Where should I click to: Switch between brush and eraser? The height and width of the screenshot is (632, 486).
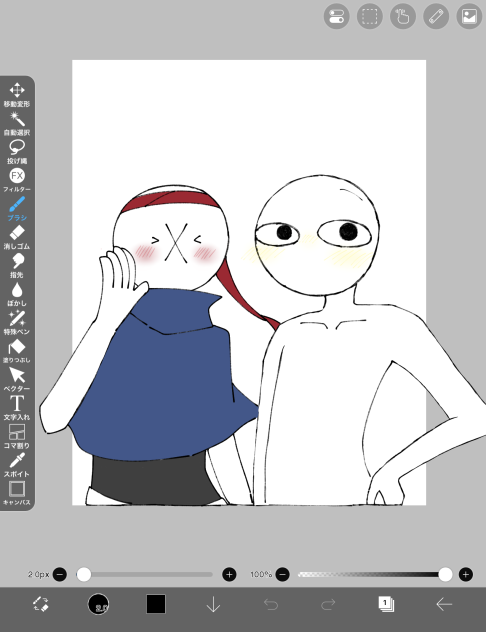click(41, 604)
